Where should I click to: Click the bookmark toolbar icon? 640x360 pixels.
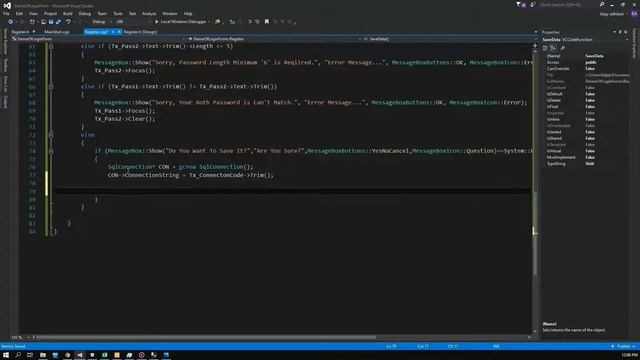click(x=267, y=22)
